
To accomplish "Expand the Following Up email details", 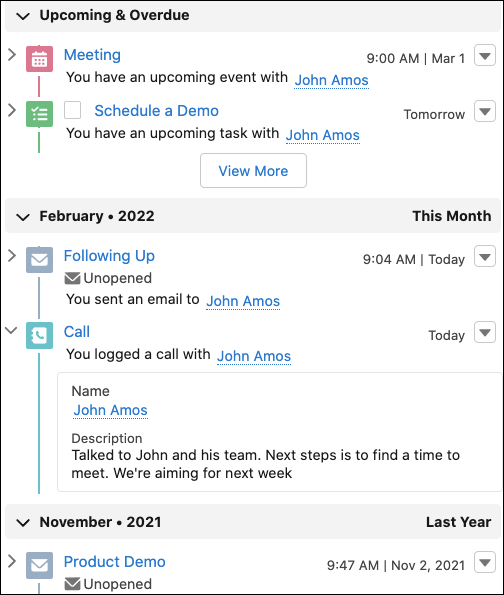I will [12, 255].
